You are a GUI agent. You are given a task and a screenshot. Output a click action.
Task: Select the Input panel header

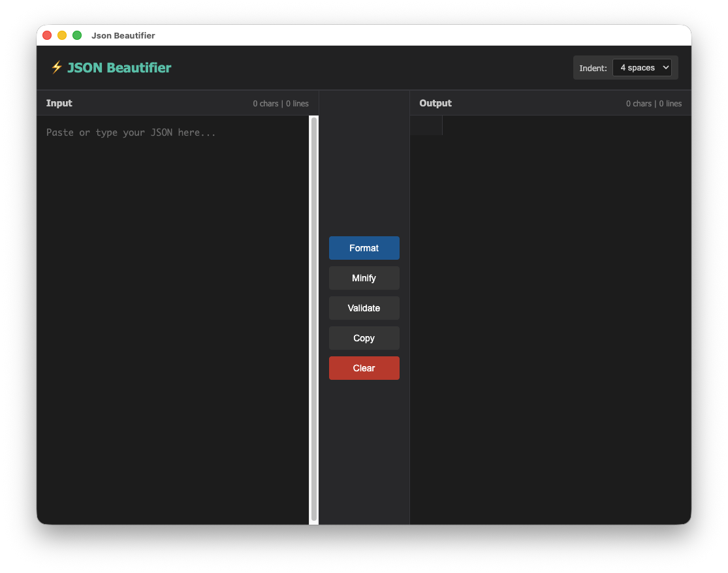tap(59, 103)
